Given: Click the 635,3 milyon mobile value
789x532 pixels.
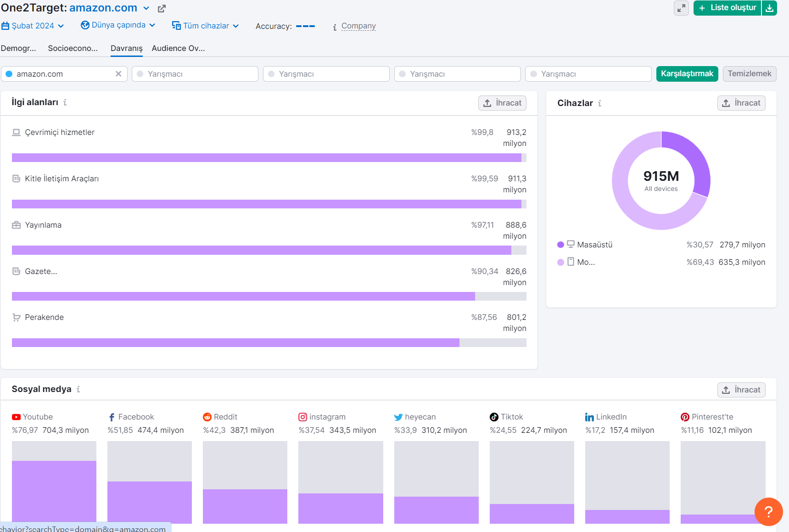Looking at the screenshot, I should [x=742, y=262].
